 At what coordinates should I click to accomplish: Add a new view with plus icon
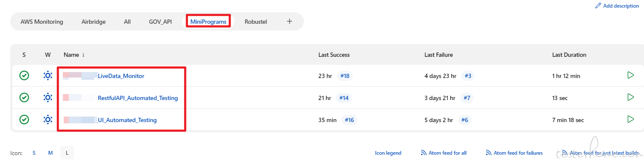tap(290, 21)
